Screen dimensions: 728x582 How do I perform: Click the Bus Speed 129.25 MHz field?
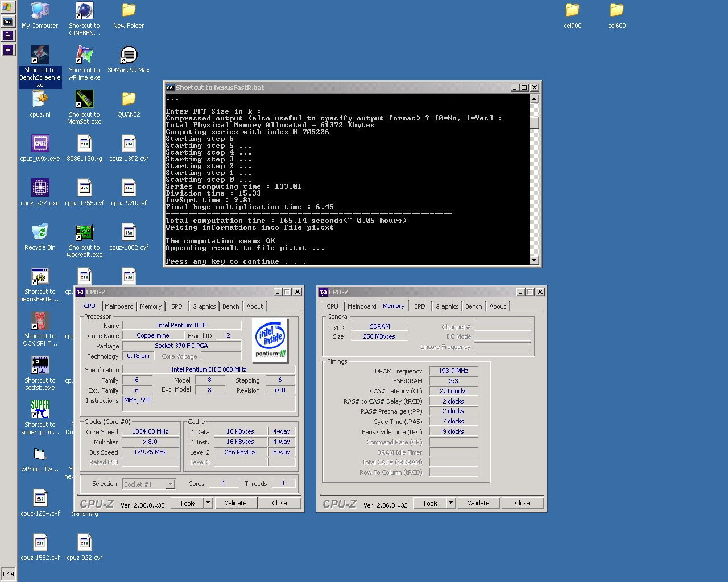[x=151, y=452]
